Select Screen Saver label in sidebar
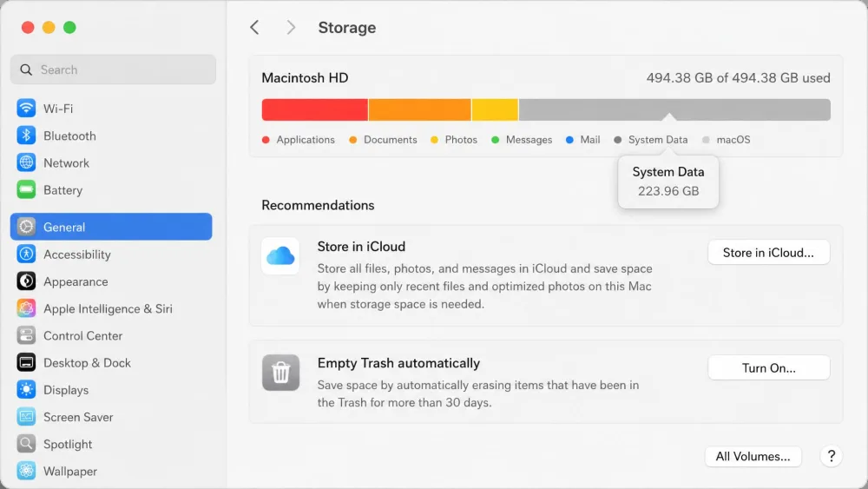 tap(78, 417)
